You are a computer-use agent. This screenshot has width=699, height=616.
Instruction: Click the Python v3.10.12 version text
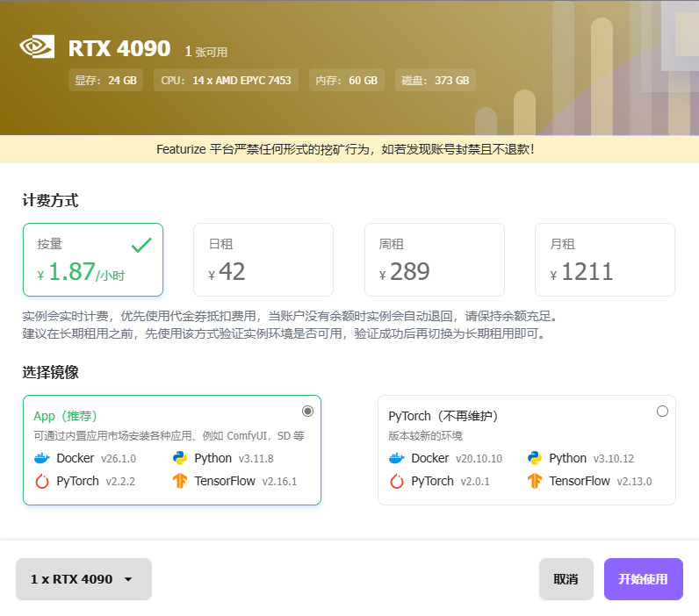coord(614,459)
